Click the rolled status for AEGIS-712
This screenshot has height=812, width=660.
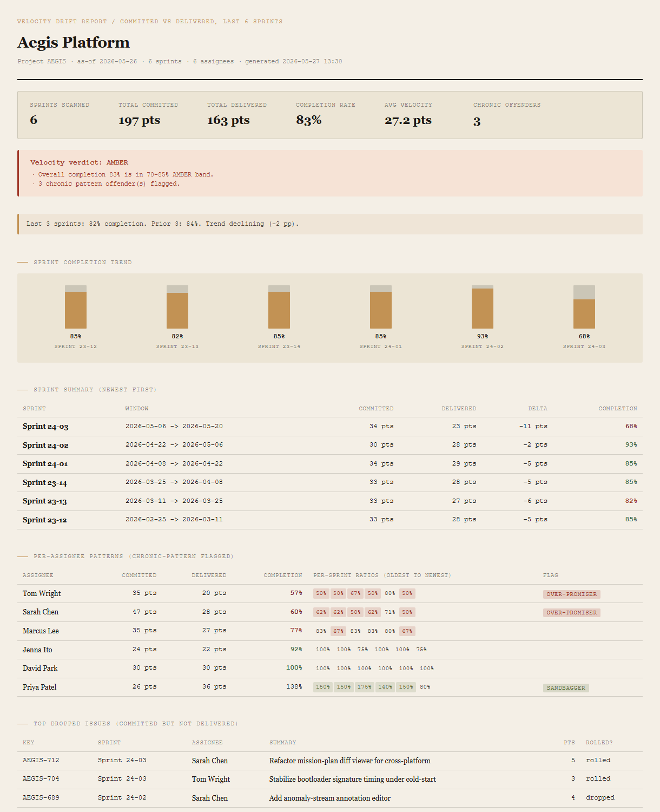coord(598,761)
